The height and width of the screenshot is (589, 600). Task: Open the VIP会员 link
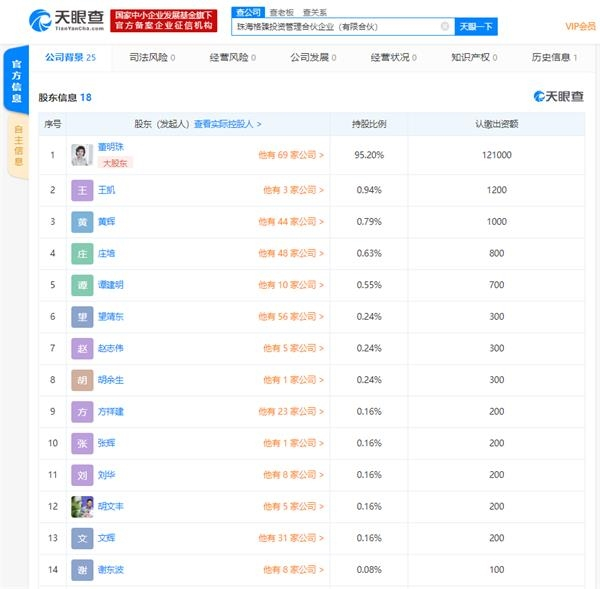click(x=579, y=26)
